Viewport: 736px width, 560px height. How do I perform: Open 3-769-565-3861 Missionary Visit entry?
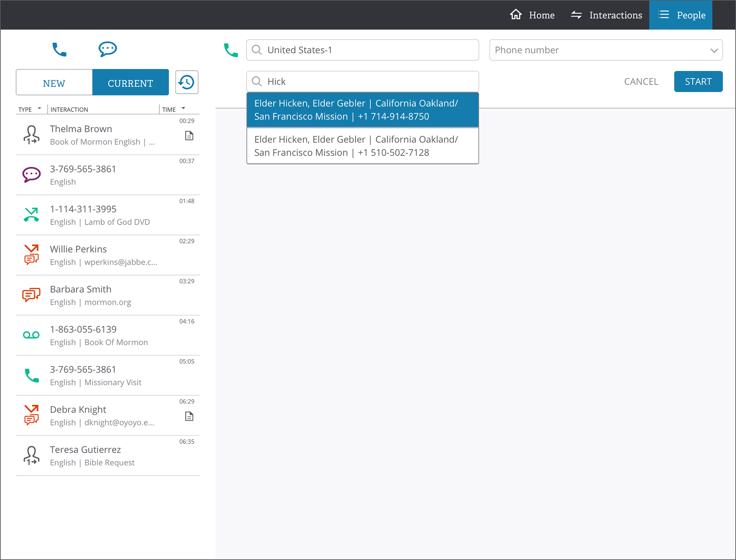[108, 376]
